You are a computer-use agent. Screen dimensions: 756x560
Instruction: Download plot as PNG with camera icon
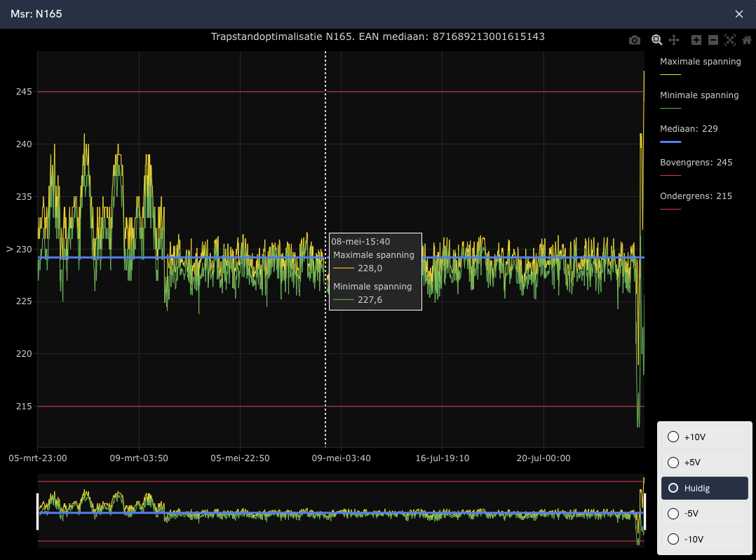click(x=635, y=41)
